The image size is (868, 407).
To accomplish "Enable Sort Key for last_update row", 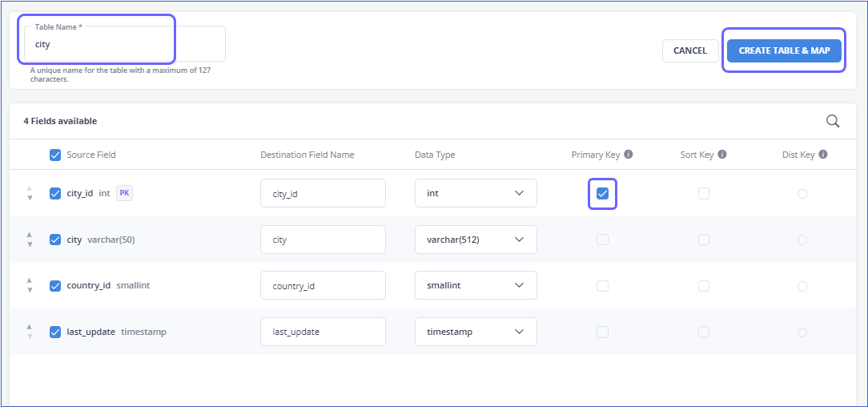I will click(x=704, y=332).
